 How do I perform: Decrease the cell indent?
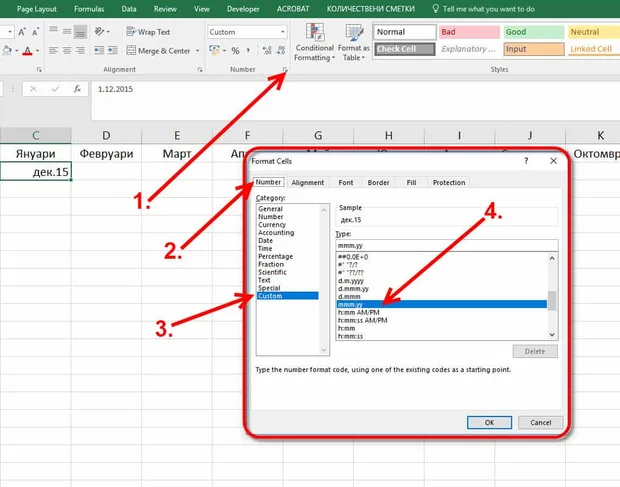[x=99, y=51]
